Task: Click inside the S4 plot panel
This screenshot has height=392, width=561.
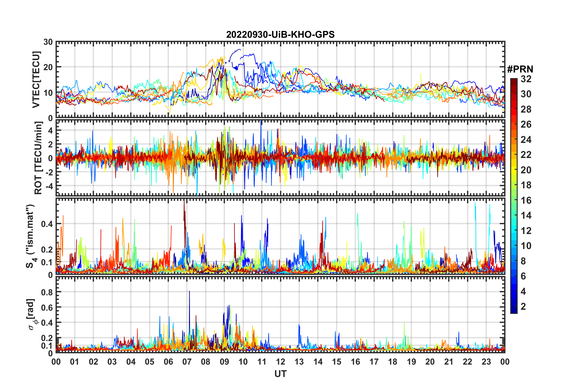Action: [x=280, y=236]
